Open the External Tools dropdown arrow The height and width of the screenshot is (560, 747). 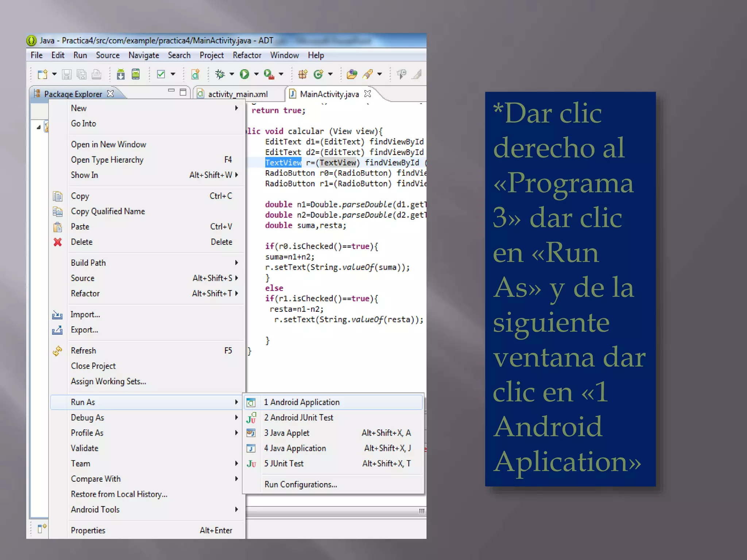pyautogui.click(x=281, y=74)
